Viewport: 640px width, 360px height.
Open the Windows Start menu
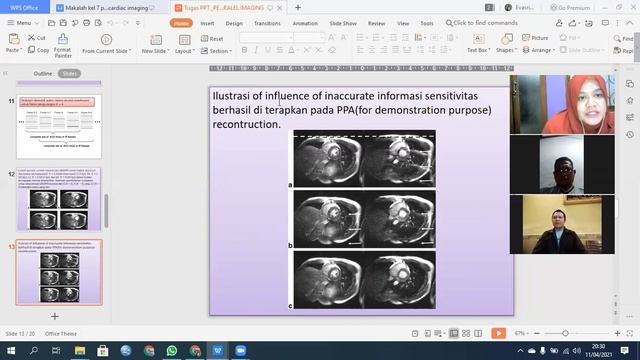tap(11, 351)
